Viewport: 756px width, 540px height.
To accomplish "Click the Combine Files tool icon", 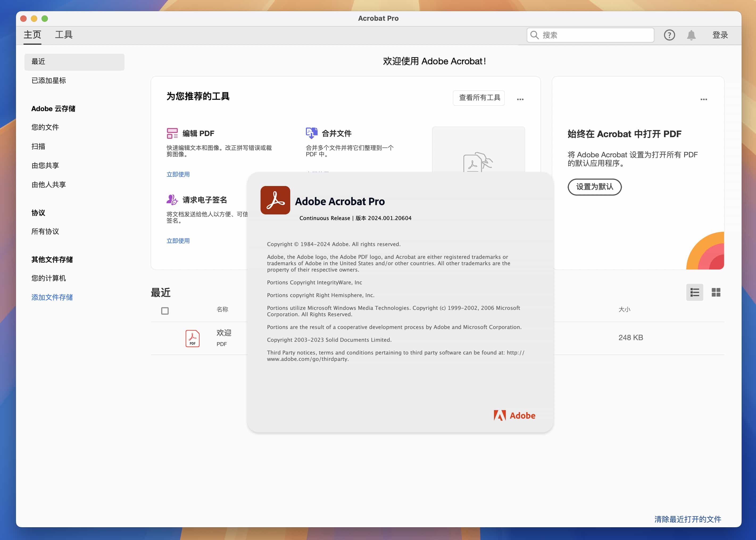I will [x=311, y=133].
